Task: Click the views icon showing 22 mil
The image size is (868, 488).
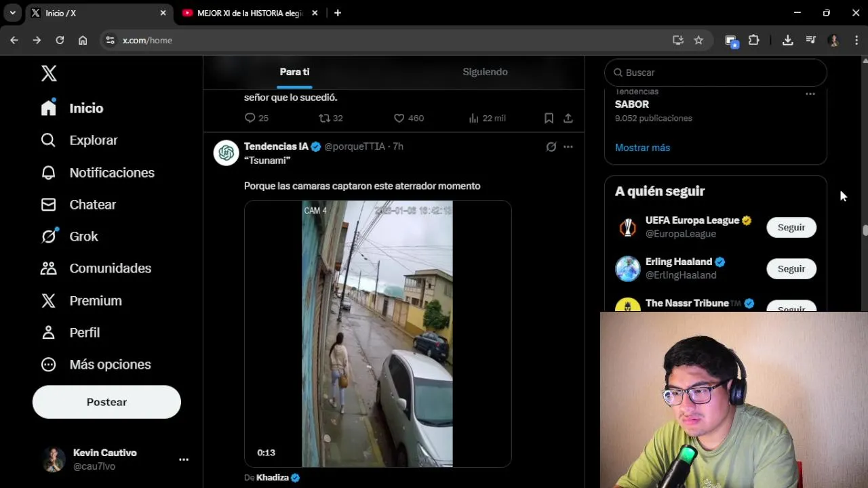Action: click(474, 118)
